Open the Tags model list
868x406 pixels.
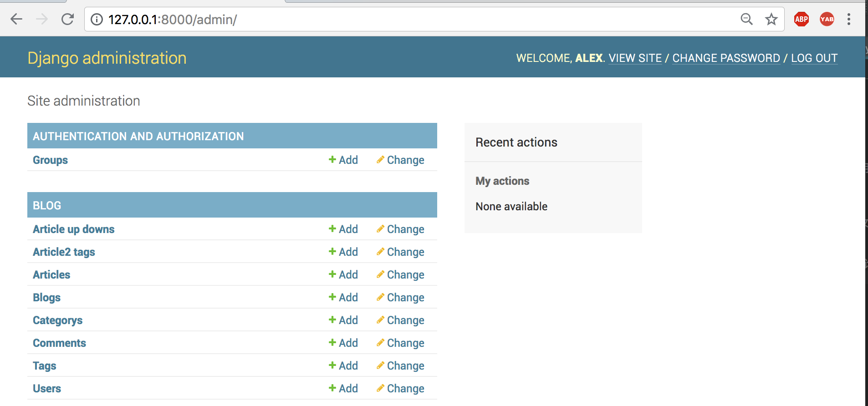45,366
